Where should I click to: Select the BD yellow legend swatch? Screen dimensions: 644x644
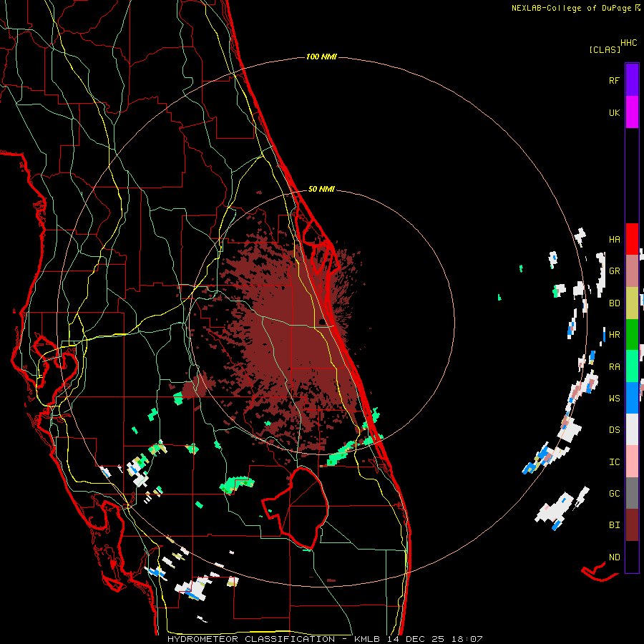(x=632, y=303)
